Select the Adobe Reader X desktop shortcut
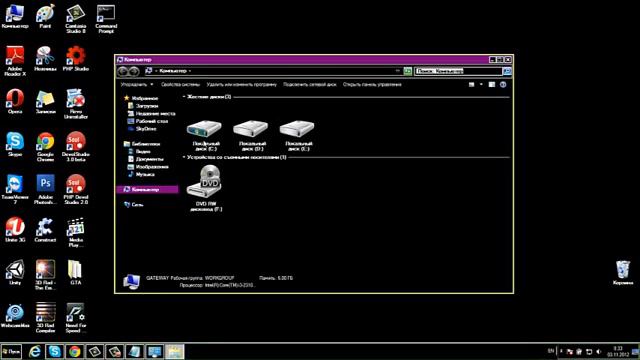This screenshot has height=360, width=640. coord(15,61)
